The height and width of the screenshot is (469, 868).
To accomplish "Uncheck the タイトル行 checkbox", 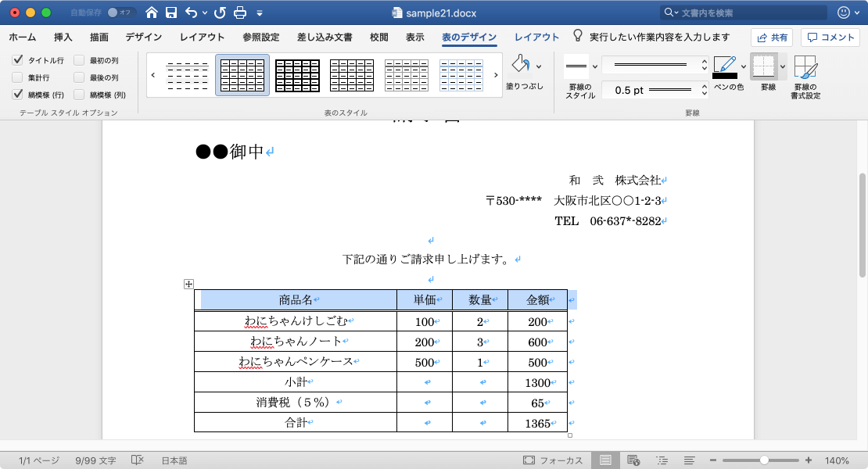I will click(x=18, y=59).
